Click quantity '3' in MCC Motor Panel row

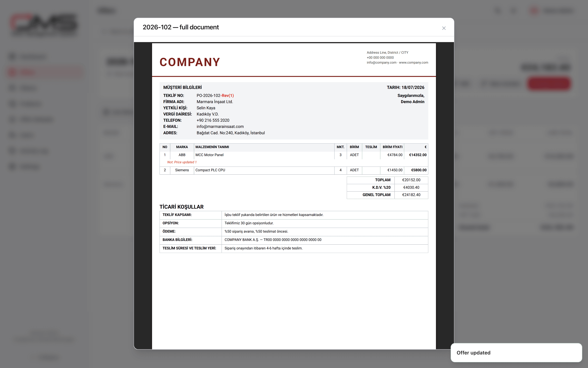340,155
